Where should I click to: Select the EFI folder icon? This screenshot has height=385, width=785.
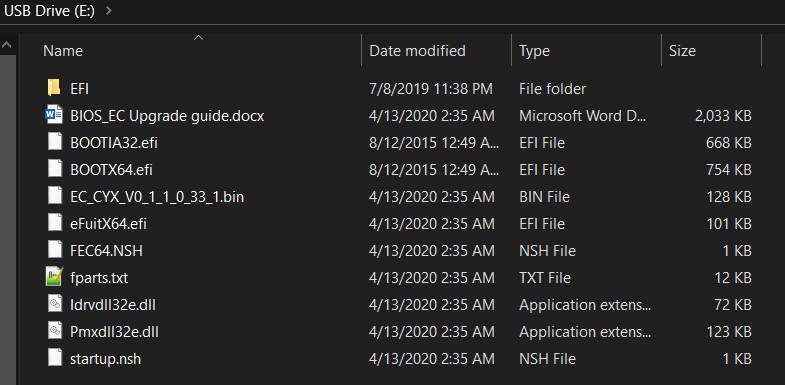coord(54,88)
